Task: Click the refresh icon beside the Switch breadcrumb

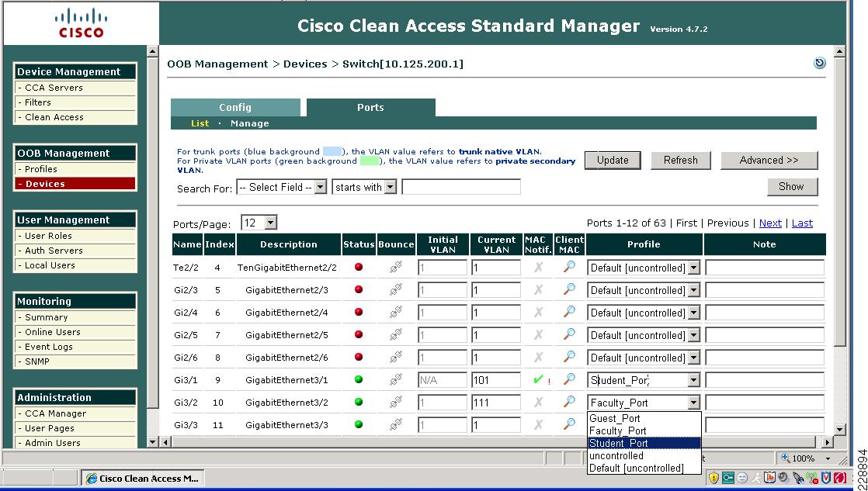Action: point(819,63)
